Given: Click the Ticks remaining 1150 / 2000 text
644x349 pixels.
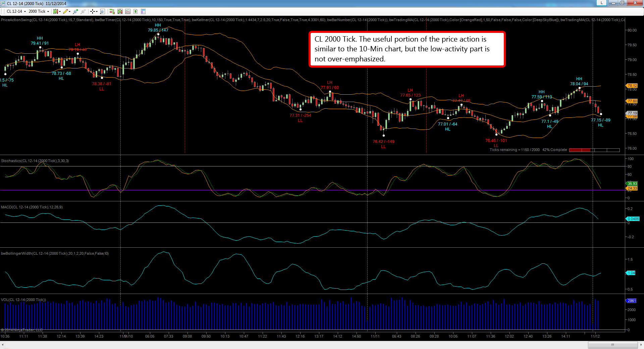Looking at the screenshot, I should (515, 150).
